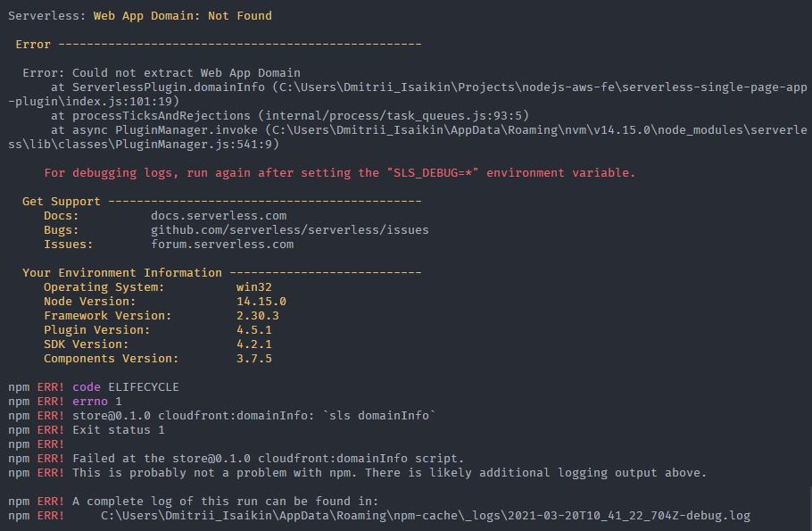The height and width of the screenshot is (531, 812).
Task: Click the 'Your Environment Information' heading
Action: pyautogui.click(x=121, y=272)
